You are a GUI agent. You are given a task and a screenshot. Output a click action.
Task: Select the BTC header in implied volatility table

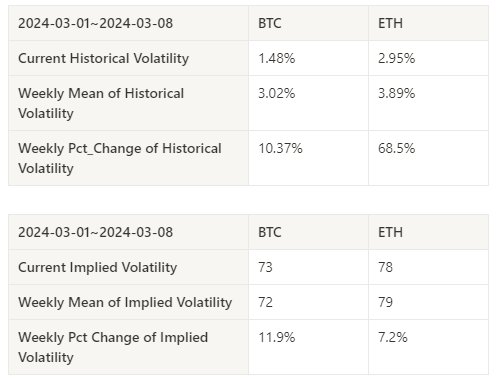tap(270, 232)
